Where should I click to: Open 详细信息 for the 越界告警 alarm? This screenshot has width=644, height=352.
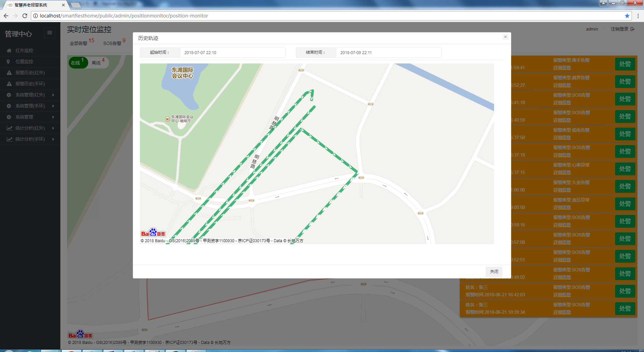coord(562,85)
